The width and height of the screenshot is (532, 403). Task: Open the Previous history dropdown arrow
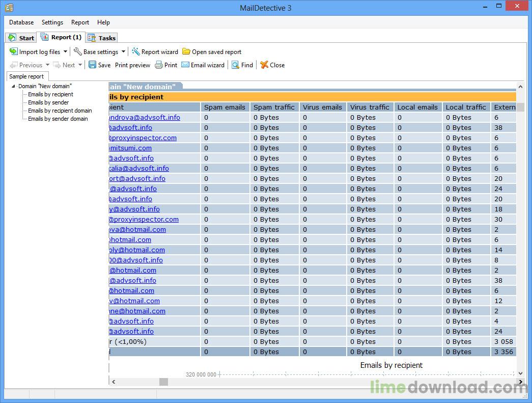coord(47,65)
